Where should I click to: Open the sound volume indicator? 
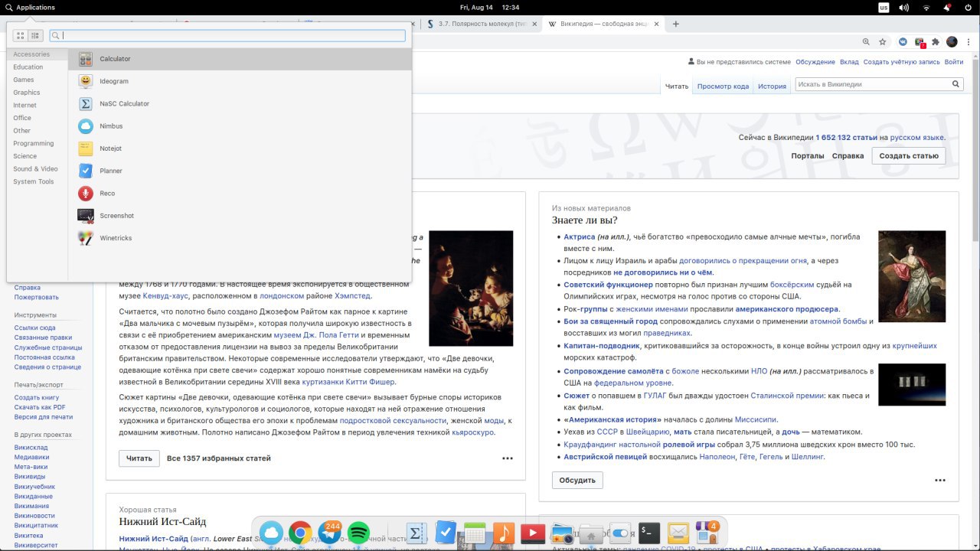904,8
